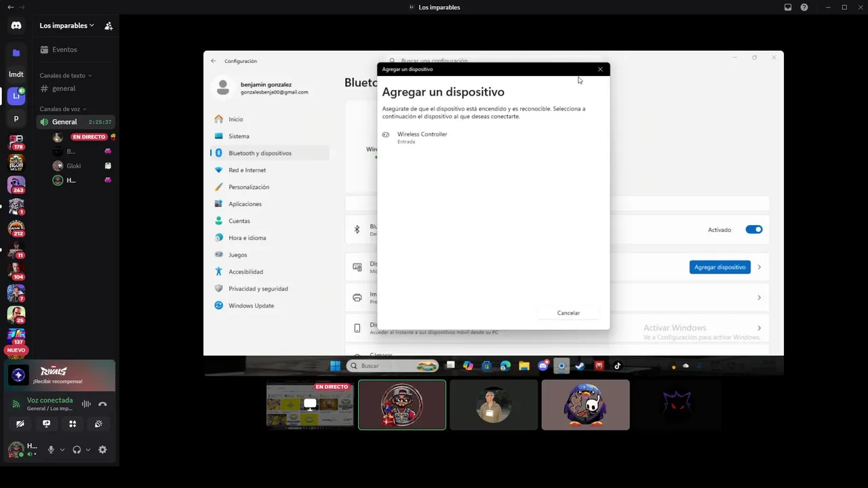The width and height of the screenshot is (868, 488).
Task: Open noise suppression waveform icon
Action: pyautogui.click(x=86, y=404)
